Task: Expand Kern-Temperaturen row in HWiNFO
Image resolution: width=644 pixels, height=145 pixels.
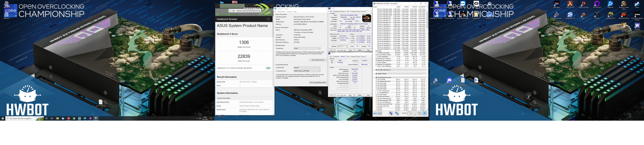Action: click(x=376, y=91)
